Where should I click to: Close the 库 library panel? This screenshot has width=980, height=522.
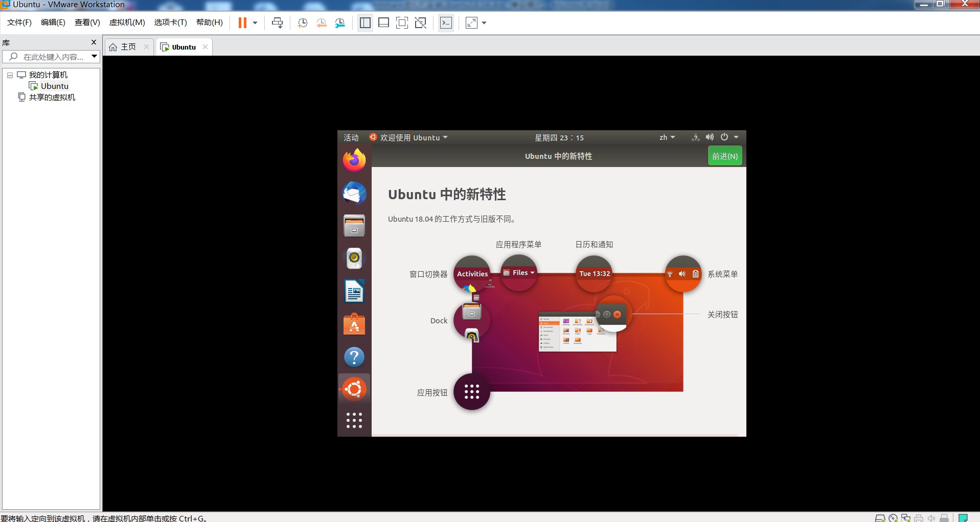point(94,42)
